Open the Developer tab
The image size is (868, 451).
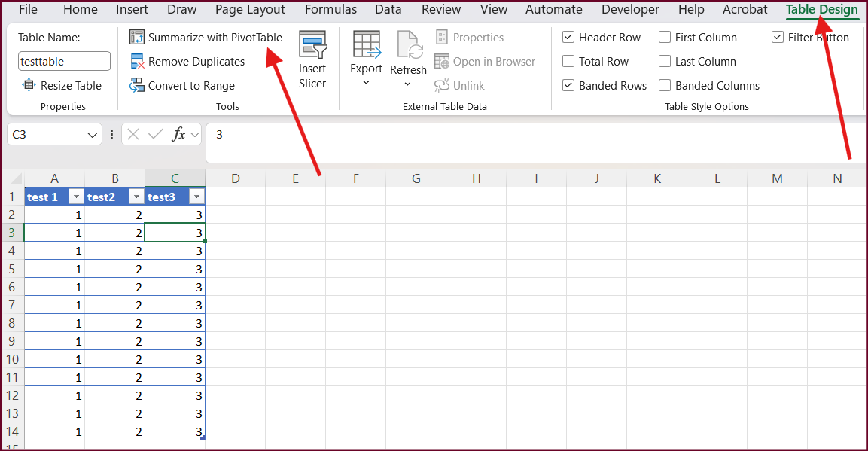pyautogui.click(x=631, y=9)
